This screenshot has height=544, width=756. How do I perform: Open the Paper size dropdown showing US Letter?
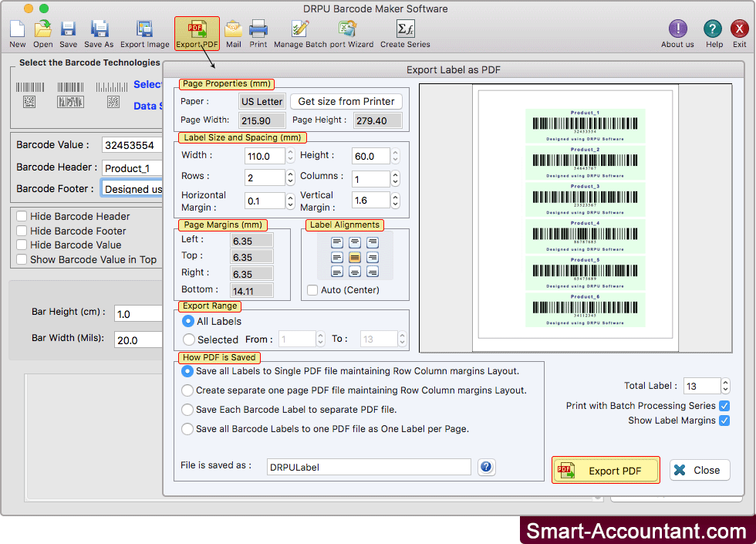tap(262, 100)
